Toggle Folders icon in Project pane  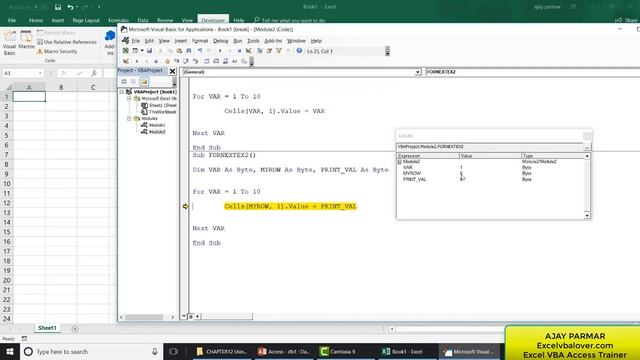click(x=144, y=82)
